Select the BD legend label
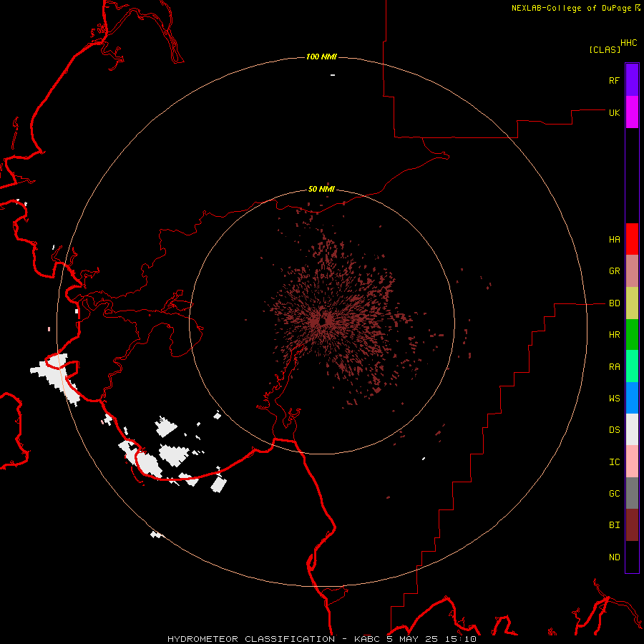Image resolution: width=644 pixels, height=644 pixels. (614, 303)
